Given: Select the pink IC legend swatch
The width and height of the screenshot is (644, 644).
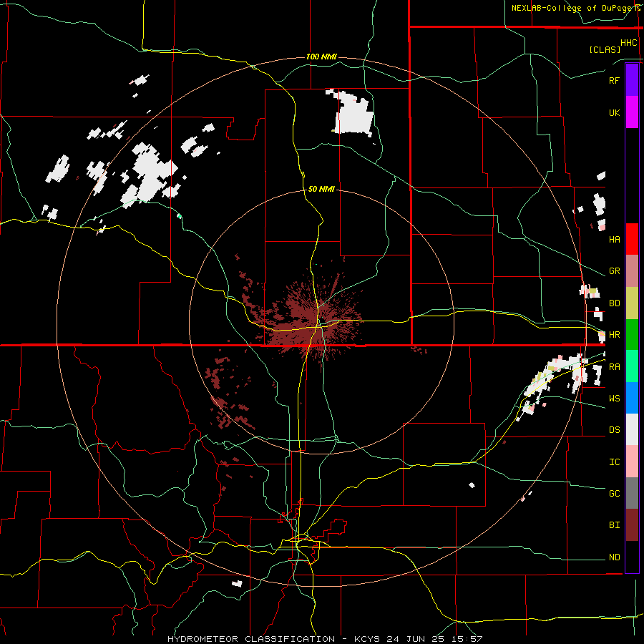Looking at the screenshot, I should click(x=632, y=462).
